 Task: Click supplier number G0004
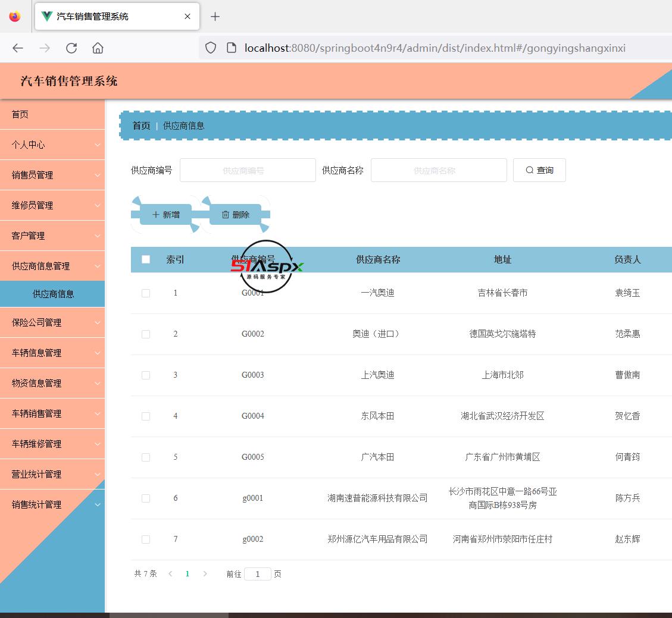pos(253,416)
